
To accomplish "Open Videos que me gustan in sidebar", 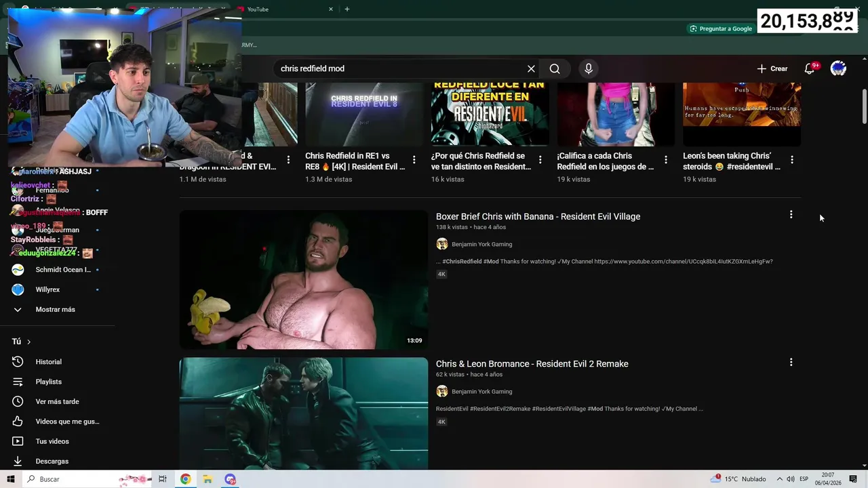I will point(67,422).
